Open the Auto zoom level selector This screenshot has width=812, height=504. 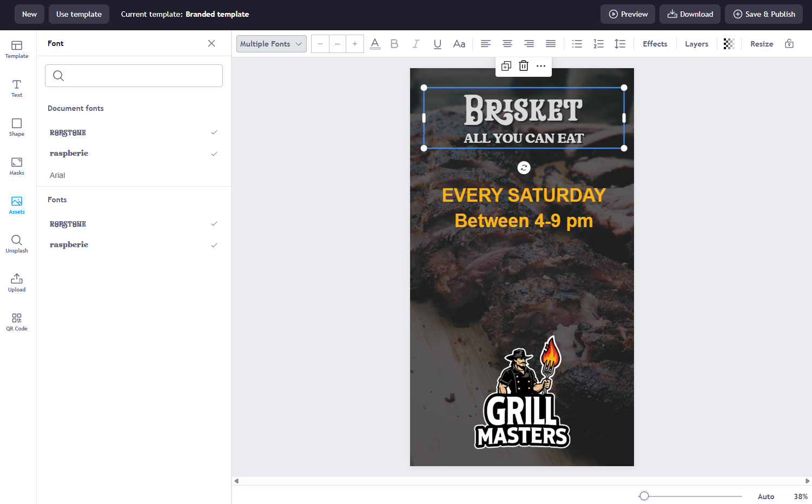point(766,496)
